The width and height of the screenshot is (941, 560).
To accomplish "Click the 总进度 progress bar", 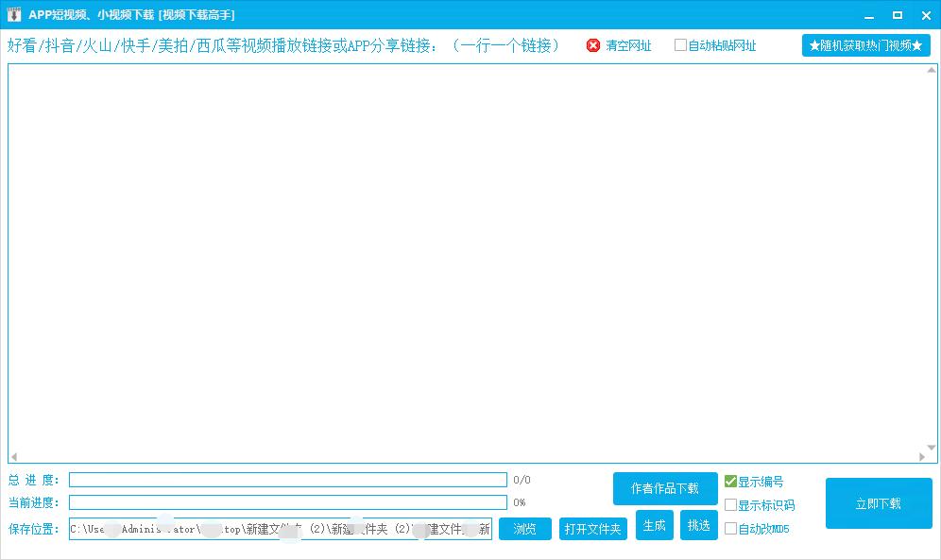I will pyautogui.click(x=283, y=479).
